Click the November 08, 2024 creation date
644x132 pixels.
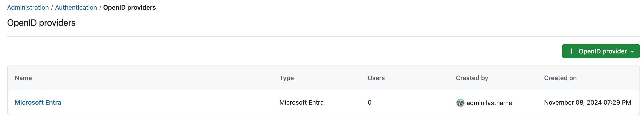point(587,102)
